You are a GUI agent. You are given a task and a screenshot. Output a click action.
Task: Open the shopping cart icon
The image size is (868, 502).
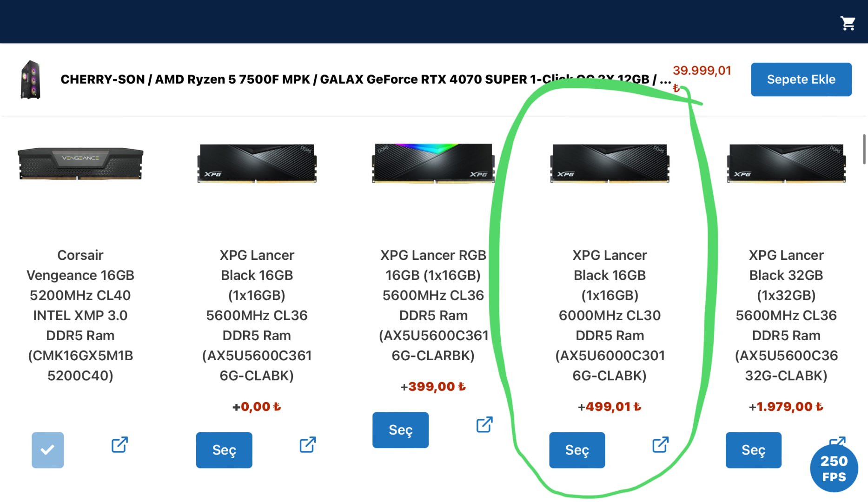coord(848,23)
